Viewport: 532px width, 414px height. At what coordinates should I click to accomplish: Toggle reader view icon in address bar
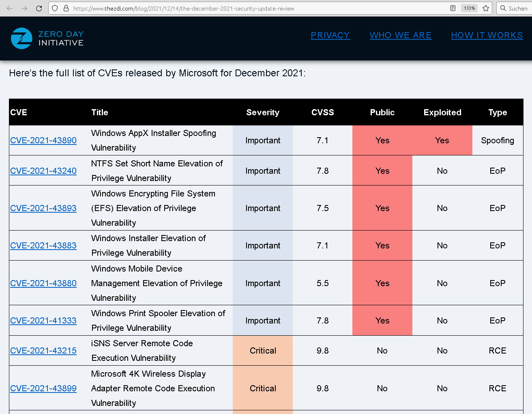pyautogui.click(x=453, y=8)
